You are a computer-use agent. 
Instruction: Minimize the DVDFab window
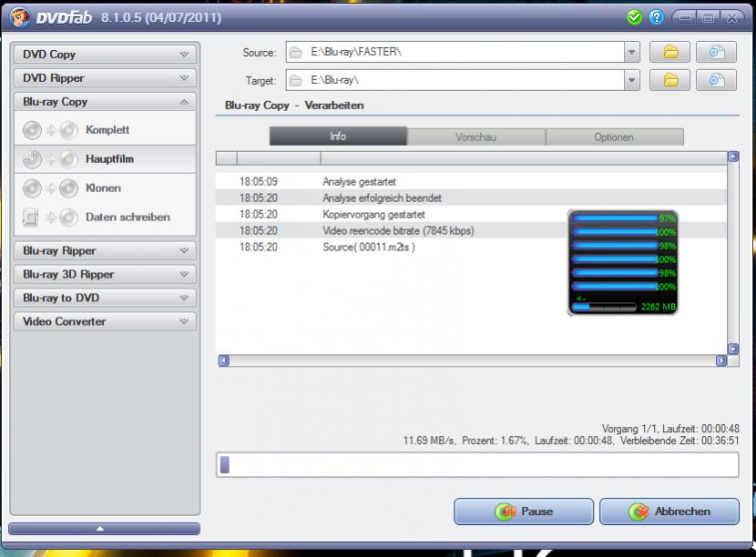click(x=684, y=18)
